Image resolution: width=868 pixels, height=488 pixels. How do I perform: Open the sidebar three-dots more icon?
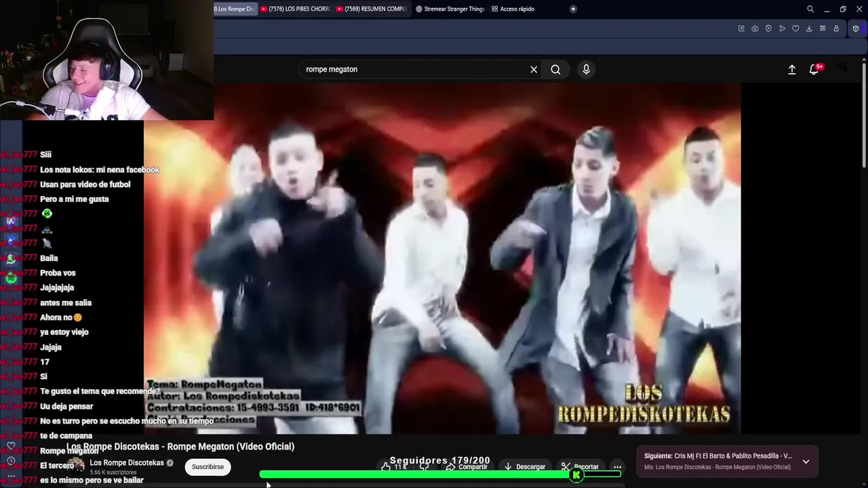[x=11, y=476]
